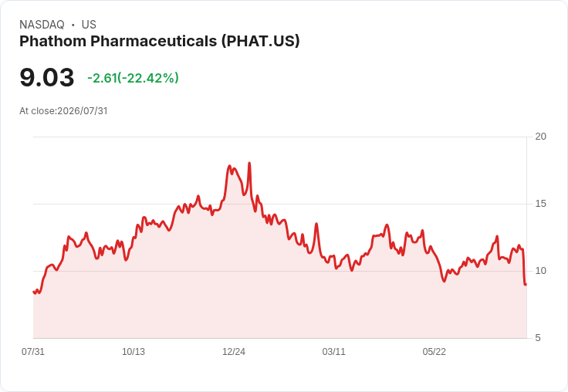Select the 07/31 x-axis date label
Viewport: 568px width, 392px height.
[33, 351]
